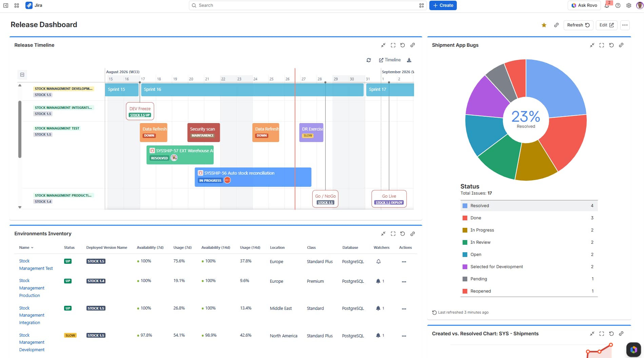
Task: Minimize the Shipment App Bugs gadget
Action: [x=592, y=45]
